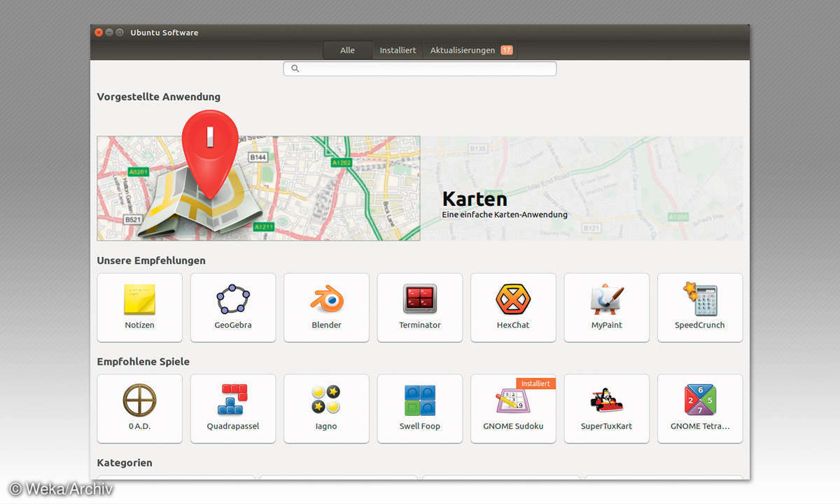
Task: Click the GeoGebra label text
Action: (x=233, y=325)
